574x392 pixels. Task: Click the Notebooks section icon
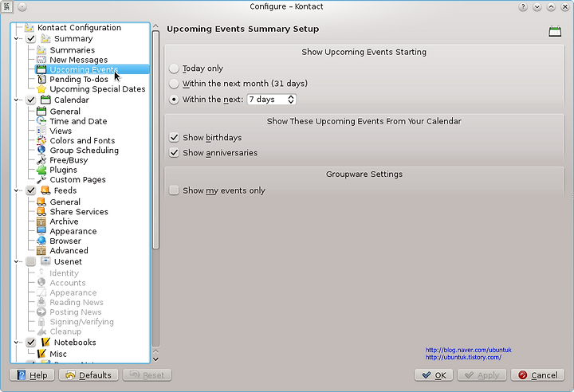(x=45, y=343)
